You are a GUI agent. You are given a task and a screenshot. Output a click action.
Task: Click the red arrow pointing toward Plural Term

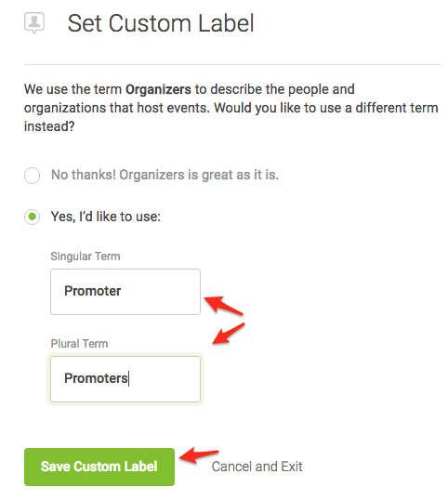pos(229,334)
